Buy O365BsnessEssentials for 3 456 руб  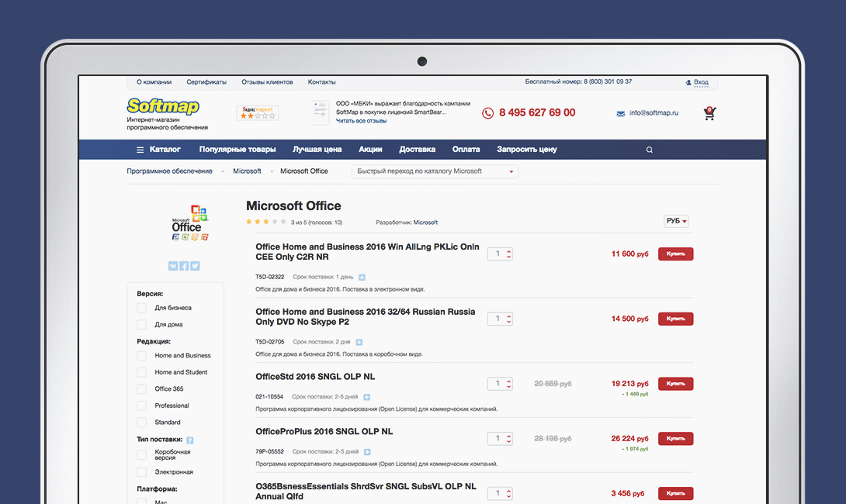click(x=675, y=494)
